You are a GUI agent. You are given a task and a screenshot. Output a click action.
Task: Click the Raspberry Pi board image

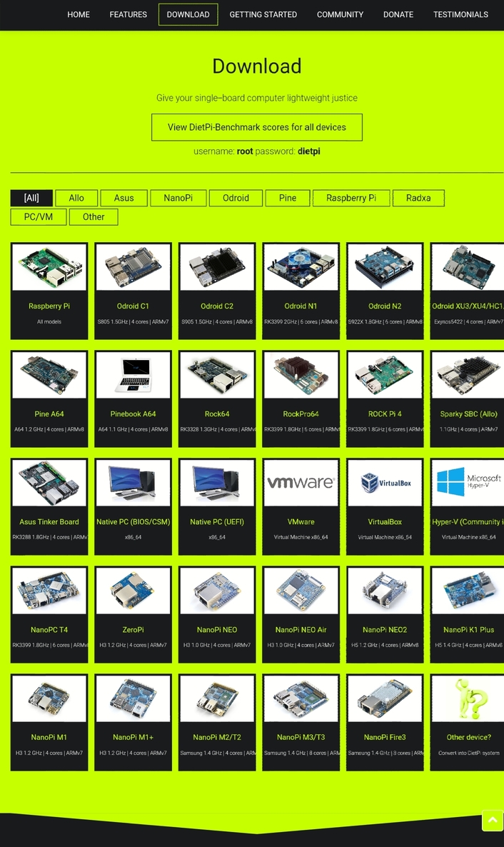(x=49, y=267)
